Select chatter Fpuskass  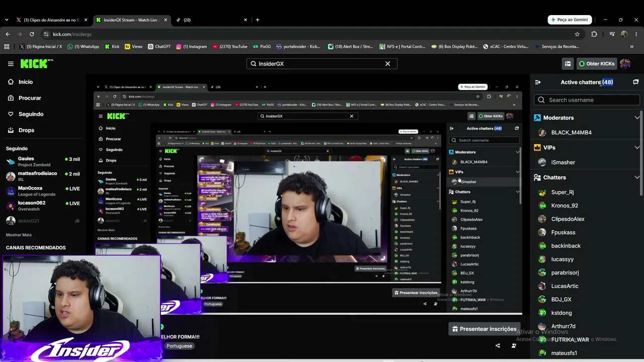tap(563, 232)
